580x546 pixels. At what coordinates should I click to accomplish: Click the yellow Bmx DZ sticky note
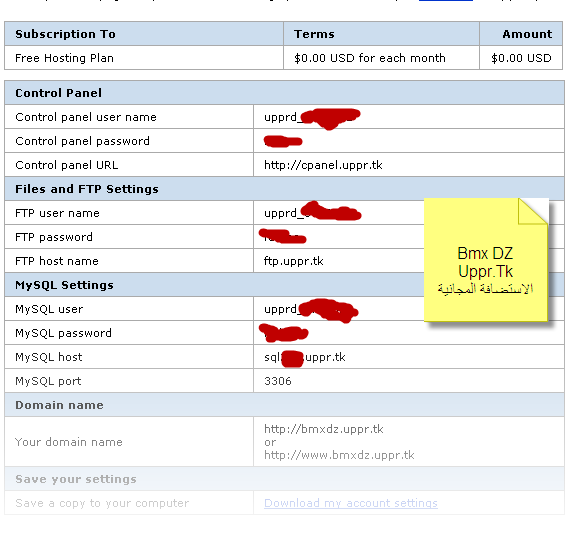(x=486, y=260)
